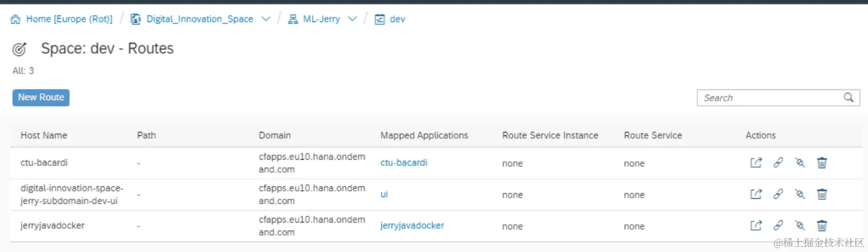
Task: Delete the ctu-bacardi route
Action: pos(821,163)
